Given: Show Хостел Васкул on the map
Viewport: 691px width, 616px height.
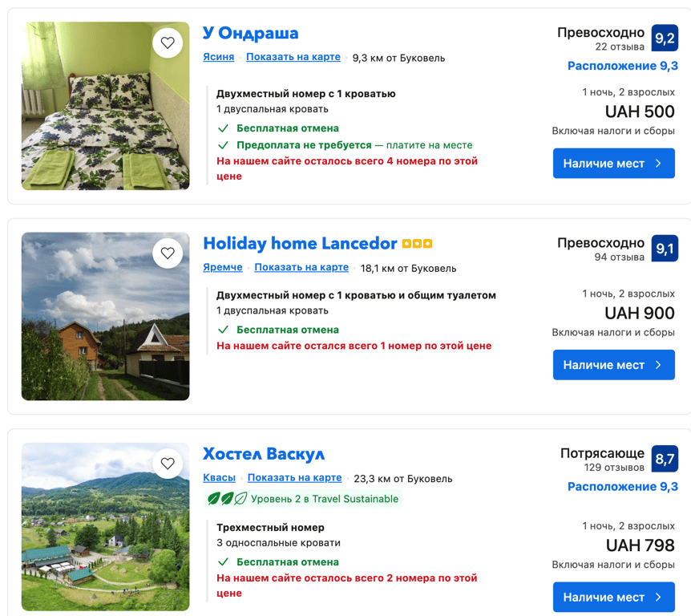Looking at the screenshot, I should click(x=294, y=478).
